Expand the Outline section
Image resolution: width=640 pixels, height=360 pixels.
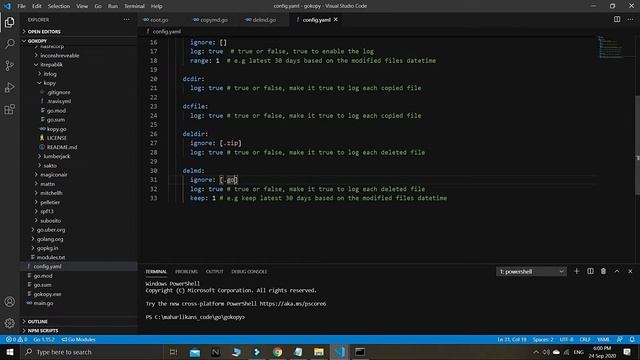tap(38, 322)
